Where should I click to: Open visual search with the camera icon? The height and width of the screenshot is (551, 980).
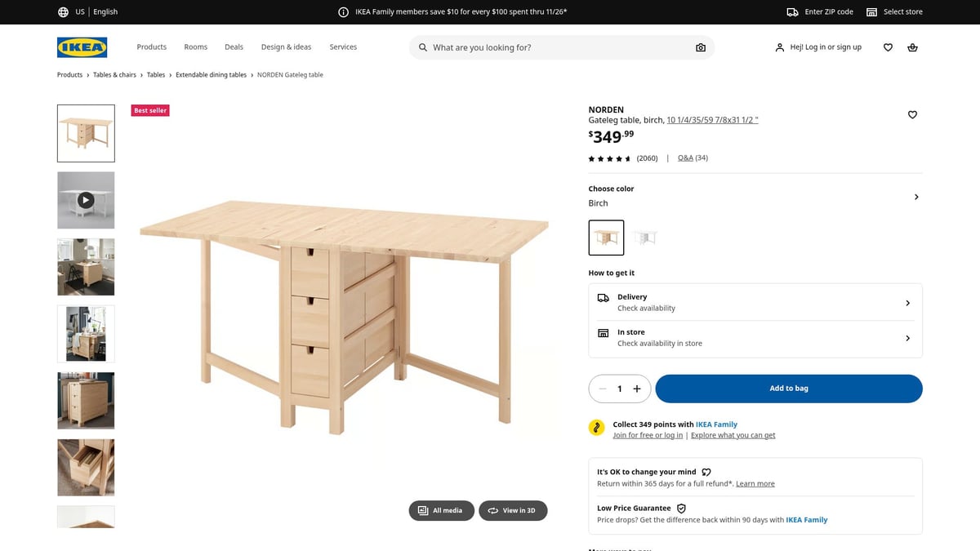click(700, 47)
